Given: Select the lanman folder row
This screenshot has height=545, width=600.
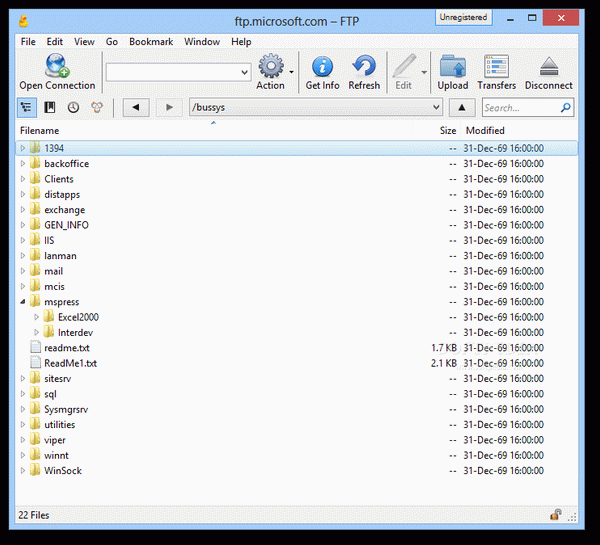Looking at the screenshot, I should point(297,255).
